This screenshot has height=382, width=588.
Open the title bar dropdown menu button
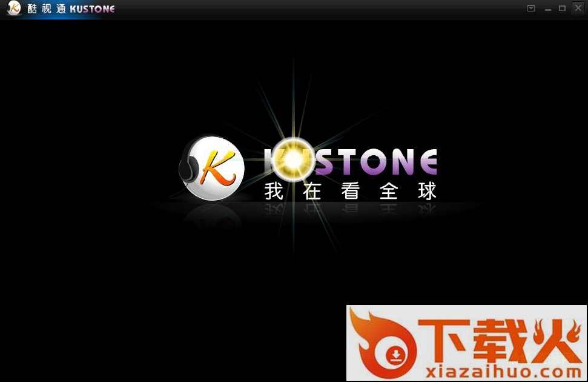pos(531,8)
